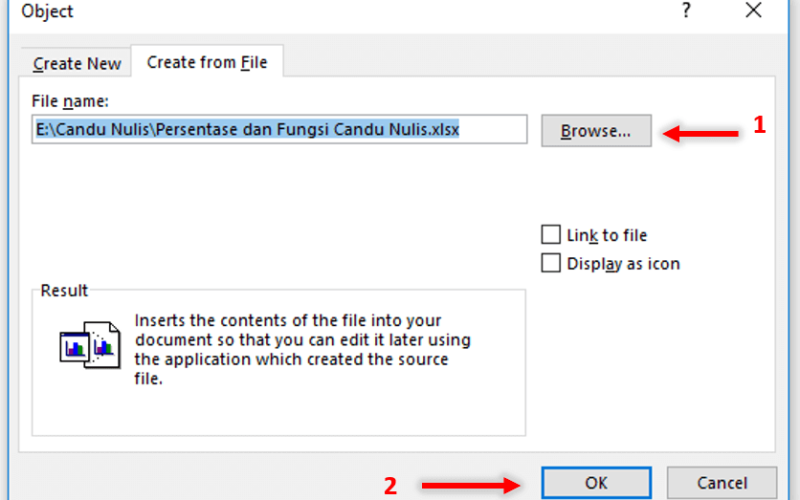The image size is (800, 500).
Task: Dismiss the dialog with Cancel
Action: pyautogui.click(x=721, y=483)
